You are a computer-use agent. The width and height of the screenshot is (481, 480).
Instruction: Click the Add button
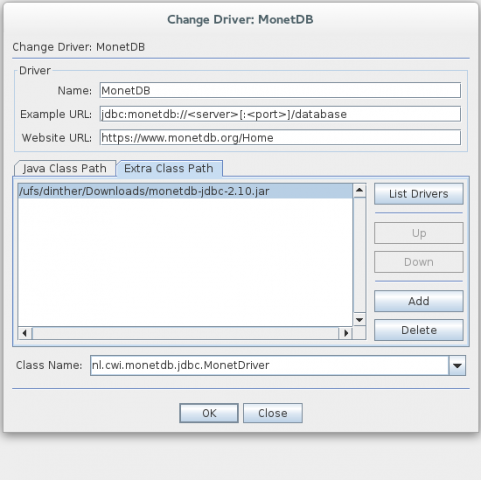419,301
